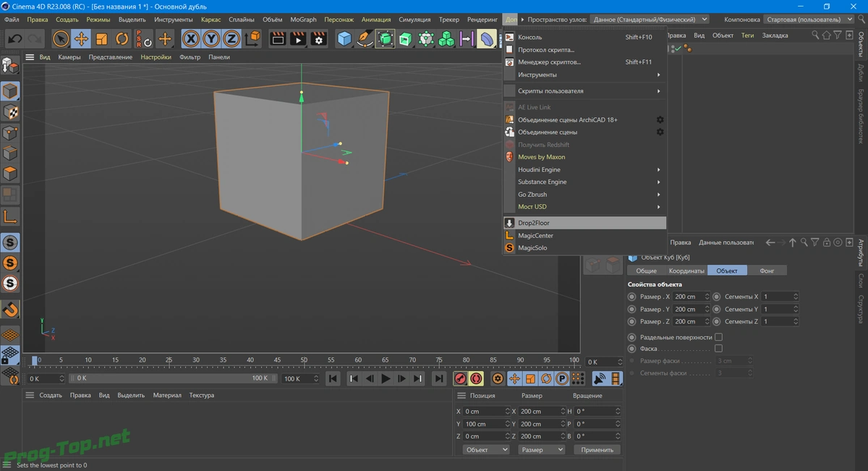Click the MoGraph cloner cubes icon
The image size is (868, 471).
pyautogui.click(x=447, y=38)
